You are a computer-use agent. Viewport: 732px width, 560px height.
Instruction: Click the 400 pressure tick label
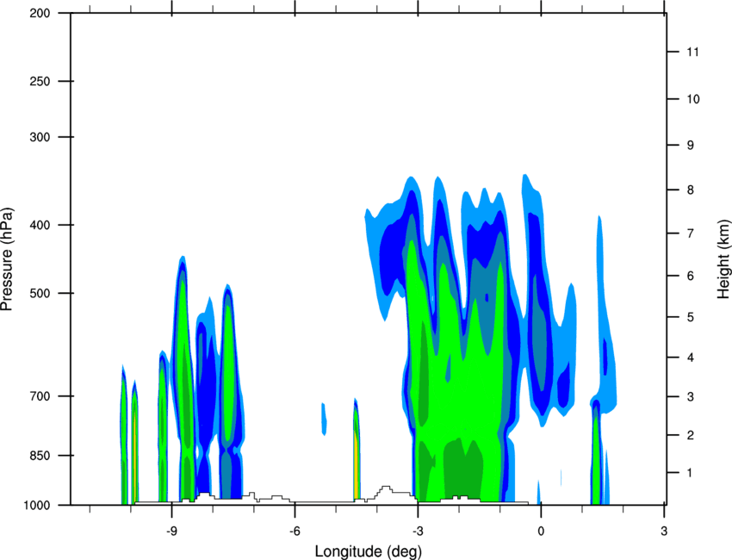pos(40,225)
